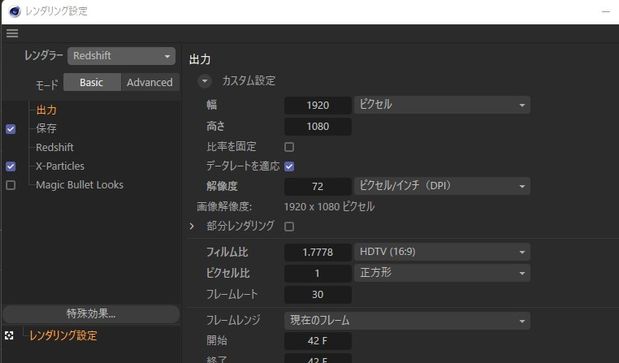Click the フレームレート field showing 30
This screenshot has width=619, height=363.
tap(318, 294)
